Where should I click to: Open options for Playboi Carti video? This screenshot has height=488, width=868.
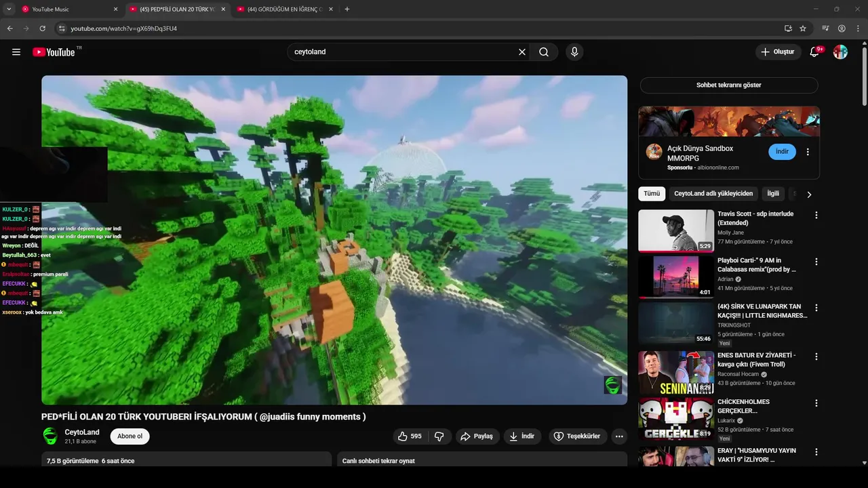tap(816, 262)
